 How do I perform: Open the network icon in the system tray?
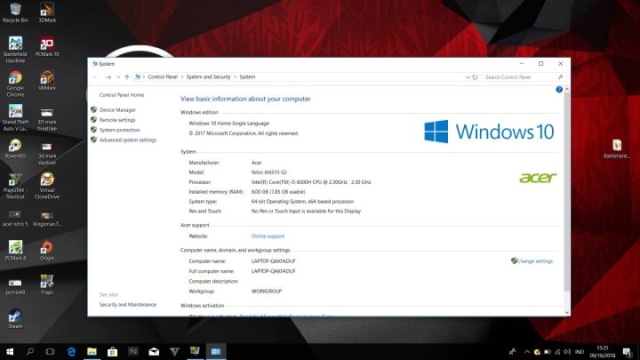click(x=557, y=351)
